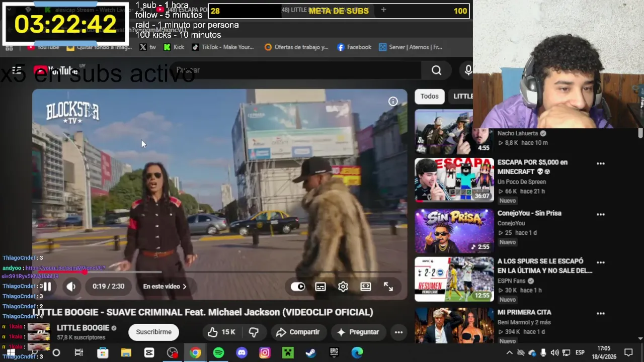This screenshot has width=644, height=362.
Task: Open the LITTLE BOOGIE channel name
Action: coord(83,328)
